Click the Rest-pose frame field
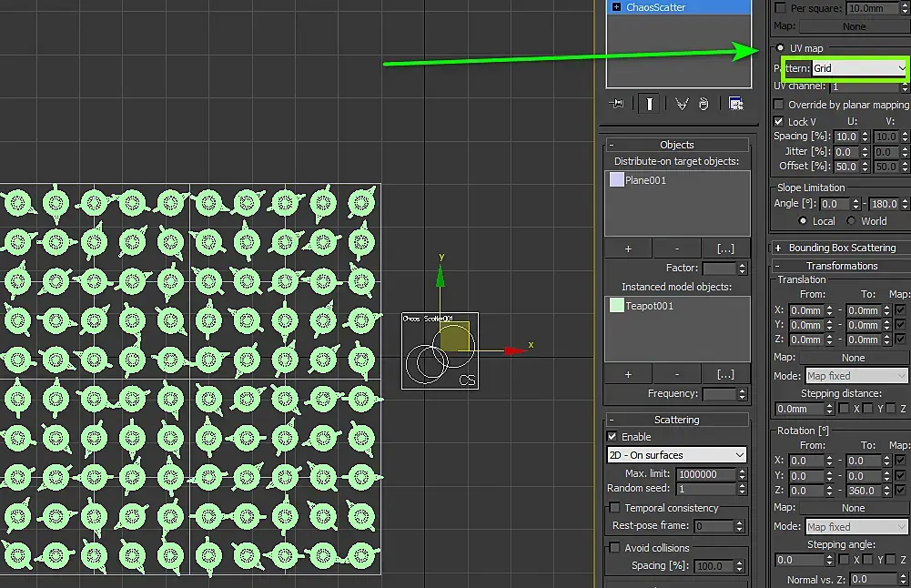The height and width of the screenshot is (588, 911). tap(714, 526)
